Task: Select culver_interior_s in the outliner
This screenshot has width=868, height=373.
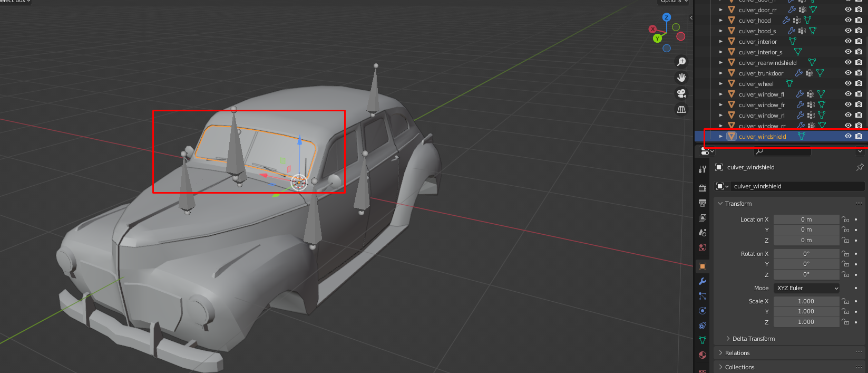Action: pyautogui.click(x=760, y=52)
